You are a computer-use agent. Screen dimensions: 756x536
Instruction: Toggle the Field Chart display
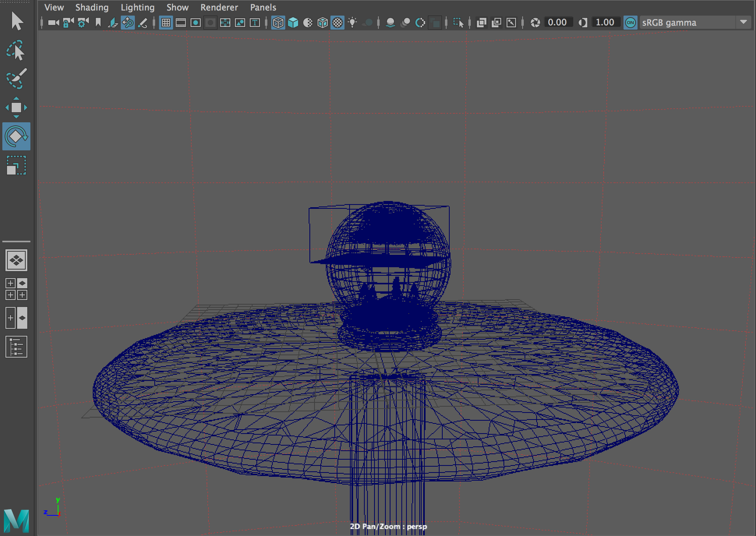(x=225, y=23)
